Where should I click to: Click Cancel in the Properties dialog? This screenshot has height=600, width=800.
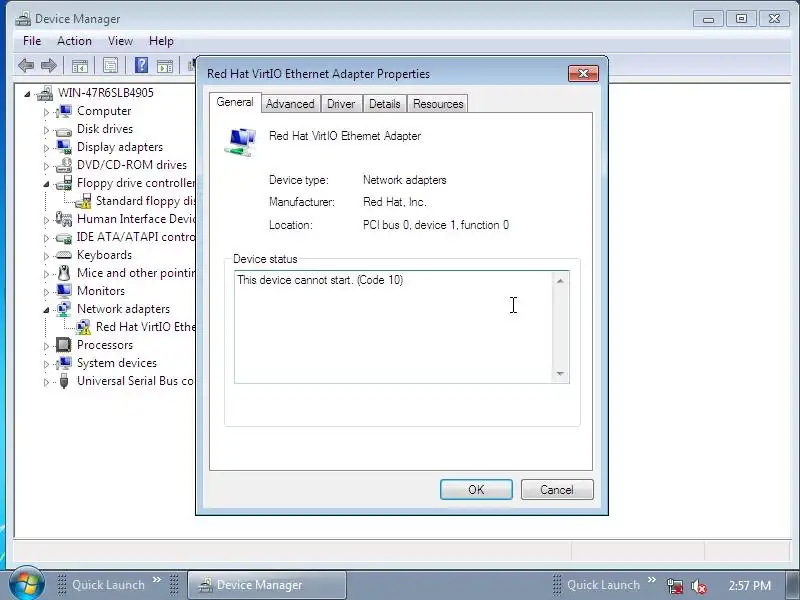coord(557,490)
